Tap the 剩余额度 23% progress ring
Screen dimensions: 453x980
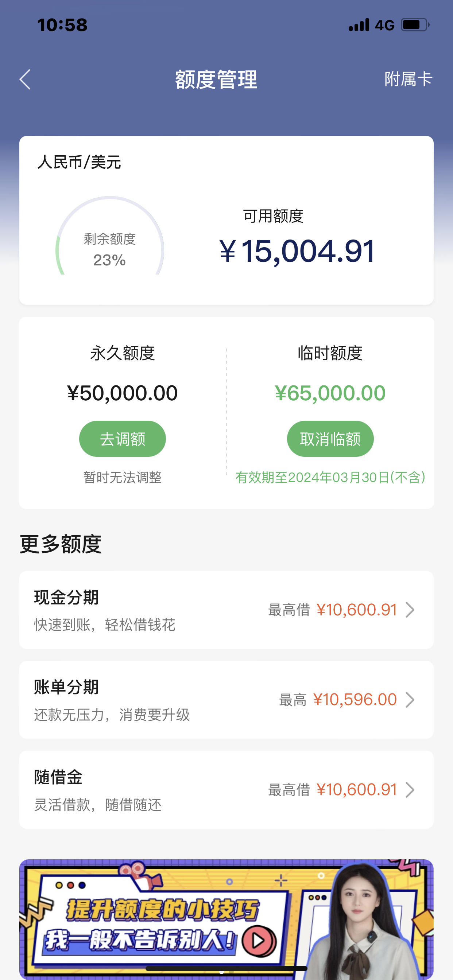click(x=110, y=236)
